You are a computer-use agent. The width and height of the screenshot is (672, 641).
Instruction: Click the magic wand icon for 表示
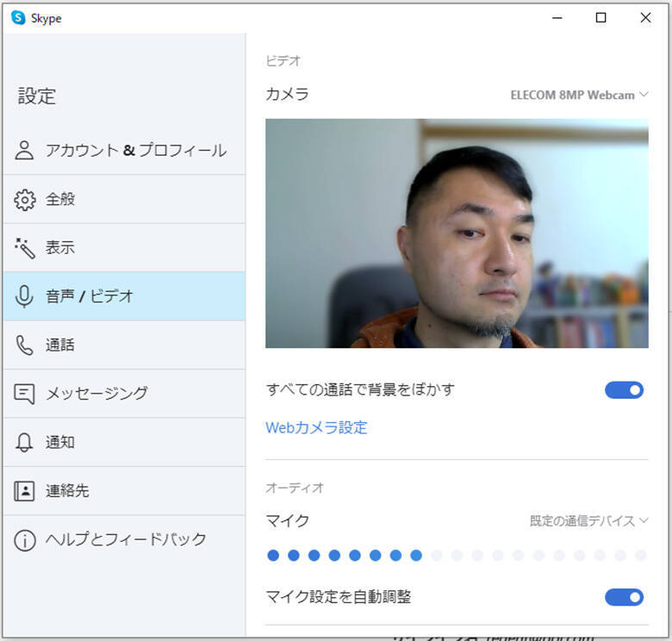(x=25, y=248)
